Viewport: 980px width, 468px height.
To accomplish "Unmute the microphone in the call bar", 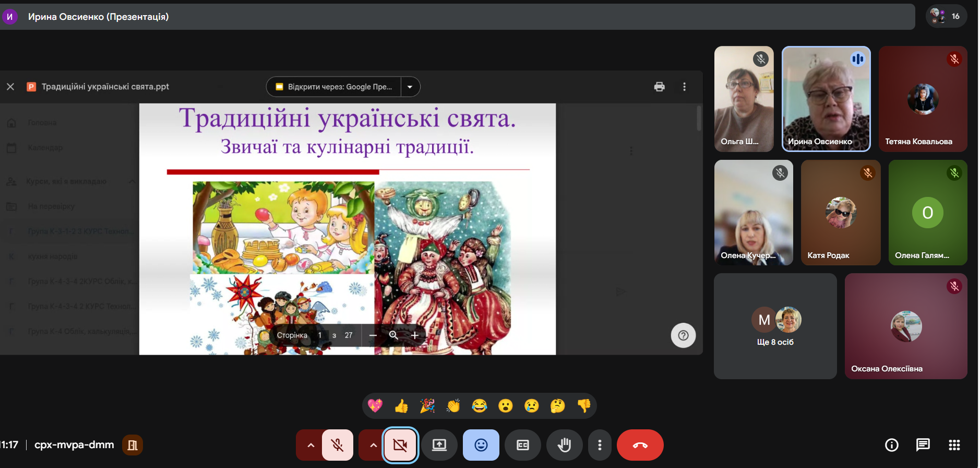I will pyautogui.click(x=338, y=445).
